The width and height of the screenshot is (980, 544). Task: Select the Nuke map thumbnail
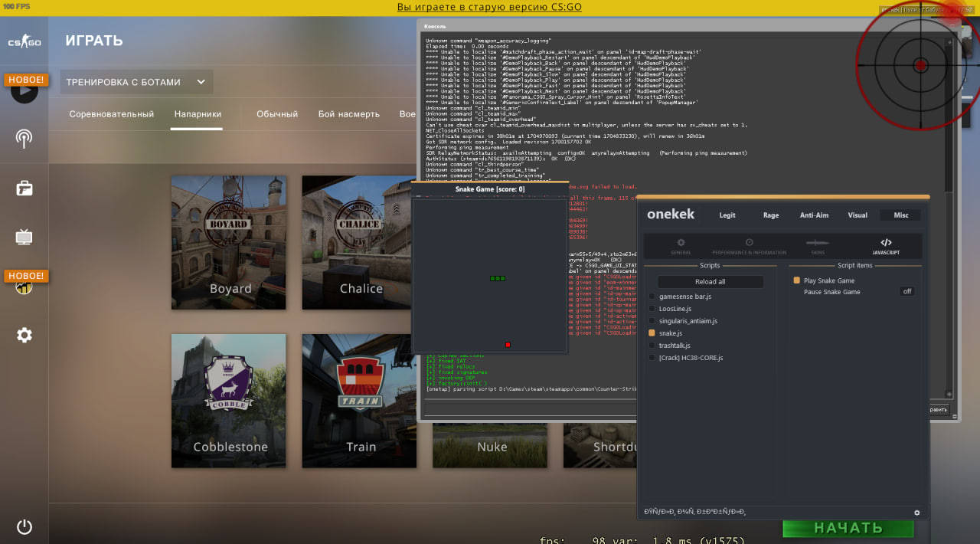(492, 445)
